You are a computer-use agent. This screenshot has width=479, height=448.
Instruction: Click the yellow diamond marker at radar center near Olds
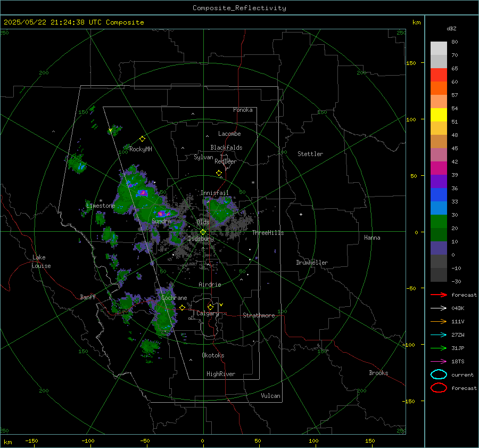click(x=203, y=232)
